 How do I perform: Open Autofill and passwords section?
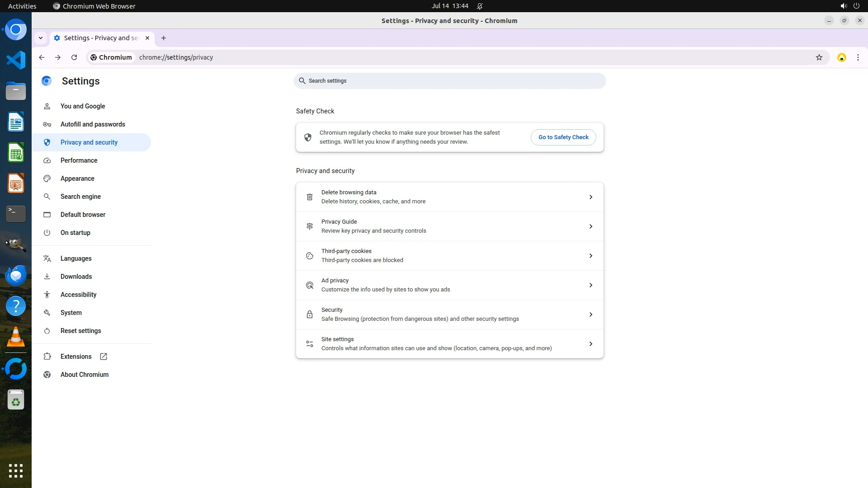coord(93,124)
